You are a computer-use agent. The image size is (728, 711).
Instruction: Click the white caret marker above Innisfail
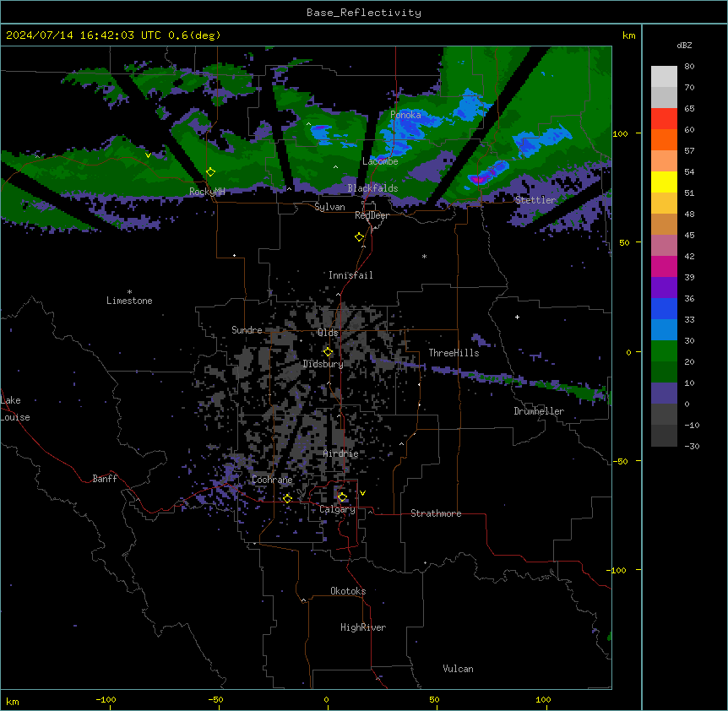[x=363, y=247]
